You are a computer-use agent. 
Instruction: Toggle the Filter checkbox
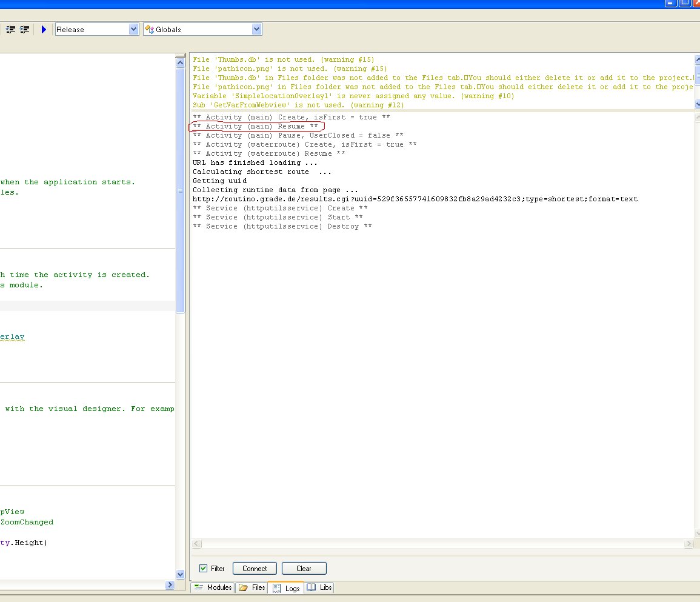point(203,569)
